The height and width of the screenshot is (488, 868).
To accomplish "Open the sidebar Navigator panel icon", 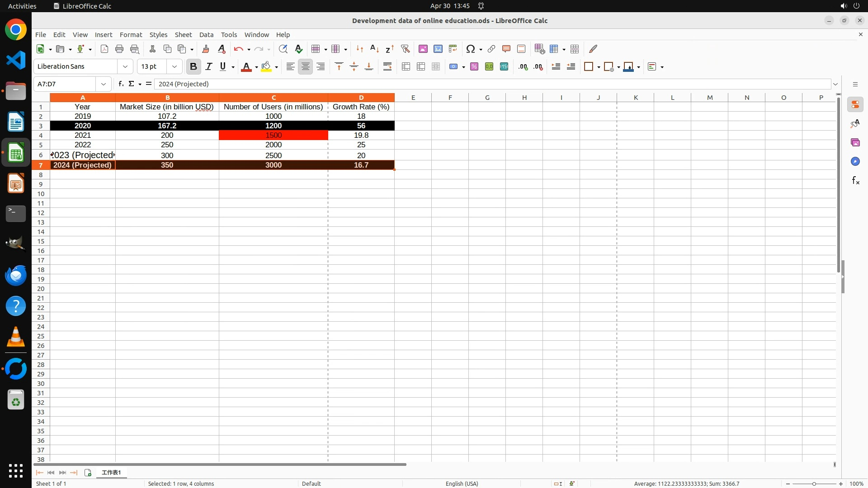I will tap(855, 162).
